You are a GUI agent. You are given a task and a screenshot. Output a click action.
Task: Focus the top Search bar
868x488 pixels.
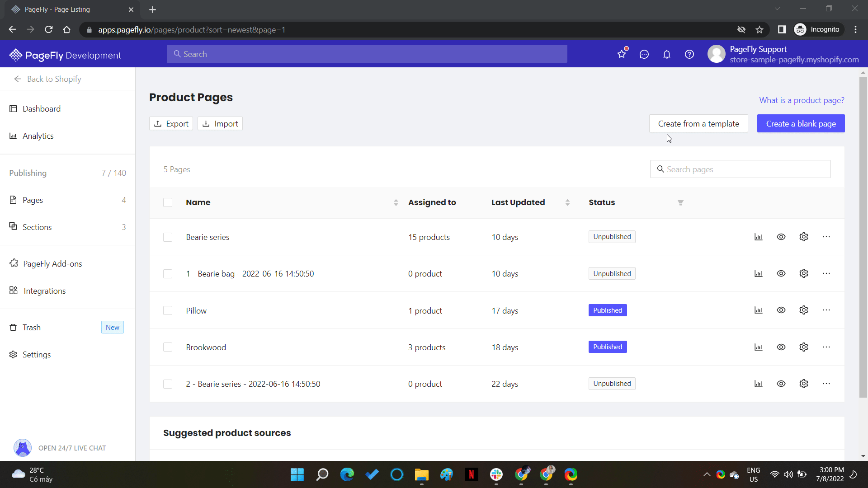point(367,54)
